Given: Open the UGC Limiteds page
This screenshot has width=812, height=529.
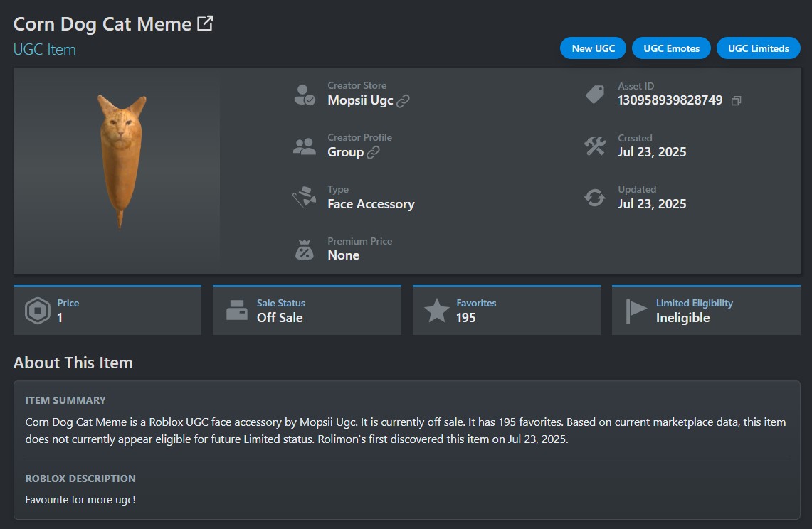Looking at the screenshot, I should coord(758,48).
